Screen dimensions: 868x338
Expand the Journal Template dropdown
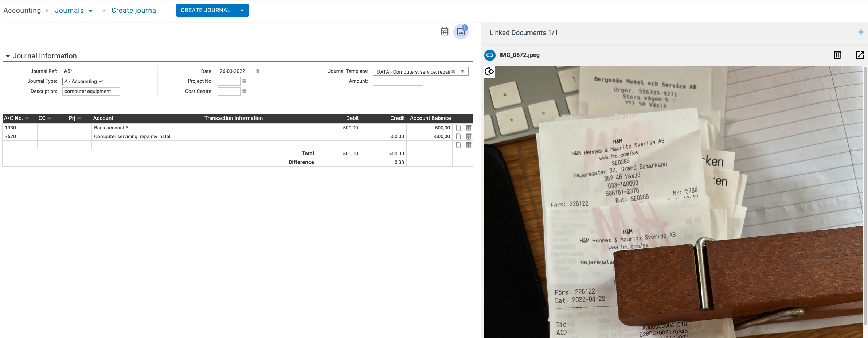(x=462, y=71)
